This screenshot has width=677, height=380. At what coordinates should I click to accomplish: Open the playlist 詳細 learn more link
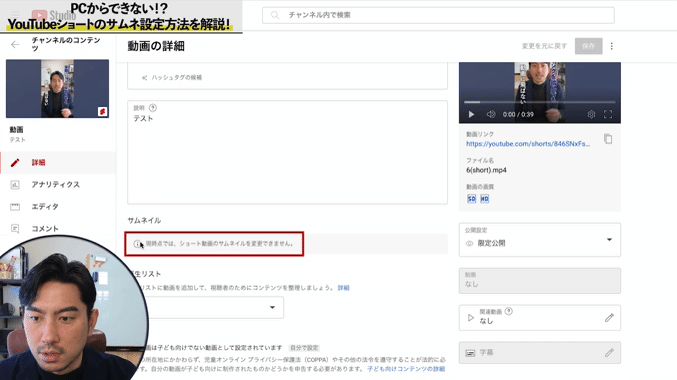pyautogui.click(x=344, y=288)
